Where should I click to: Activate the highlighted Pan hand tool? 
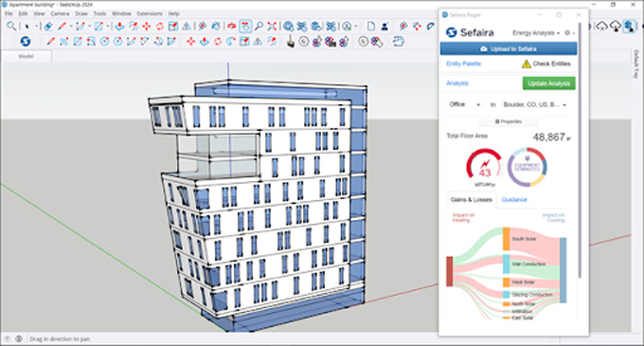[x=245, y=27]
